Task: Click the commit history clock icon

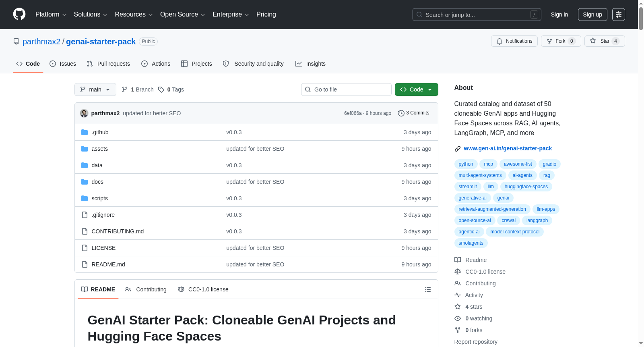Action: [x=401, y=113]
